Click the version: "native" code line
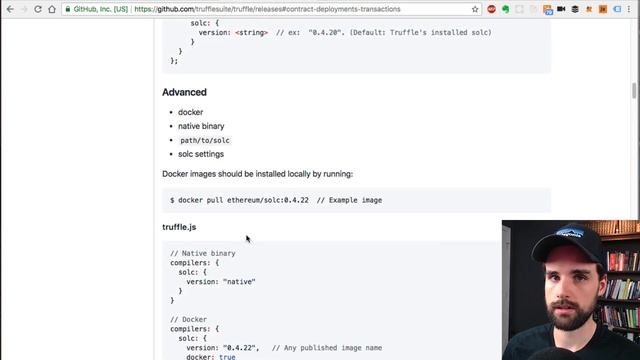This screenshot has height=360, width=640. click(x=221, y=282)
